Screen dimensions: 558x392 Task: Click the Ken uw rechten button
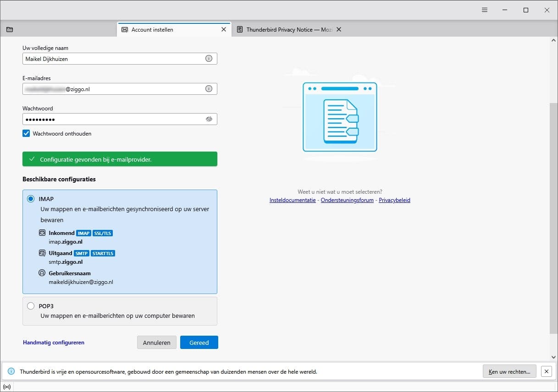point(509,371)
